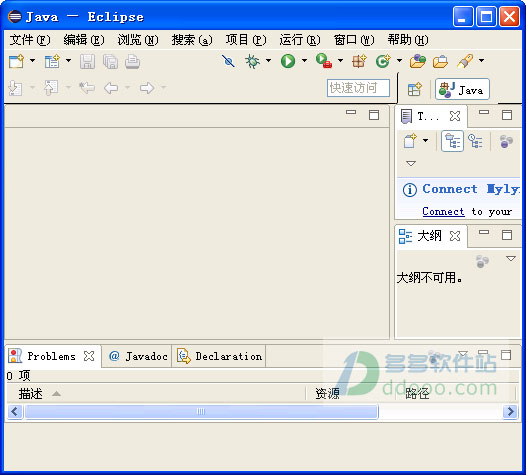Open the 文件(F) menu
Screen dimensions: 526x475
coord(30,40)
